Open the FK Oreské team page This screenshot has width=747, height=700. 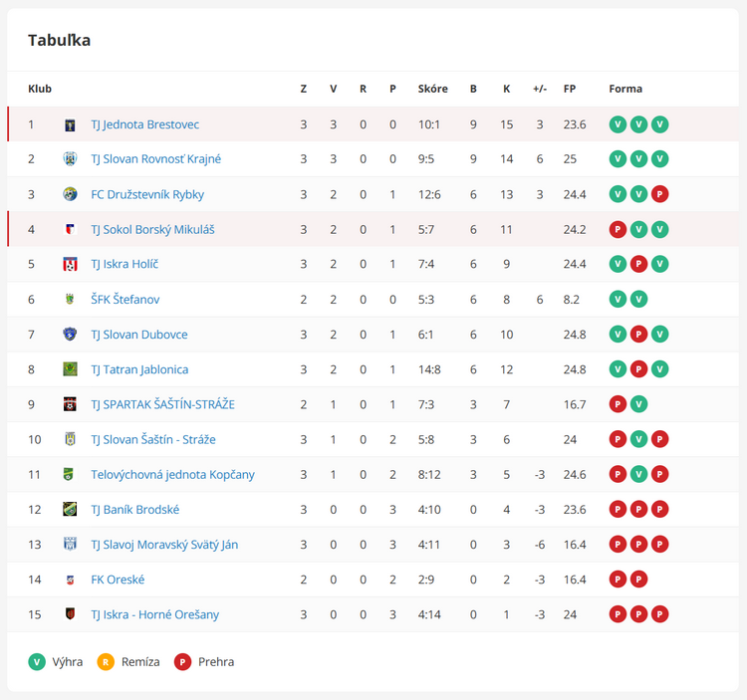[x=118, y=580]
